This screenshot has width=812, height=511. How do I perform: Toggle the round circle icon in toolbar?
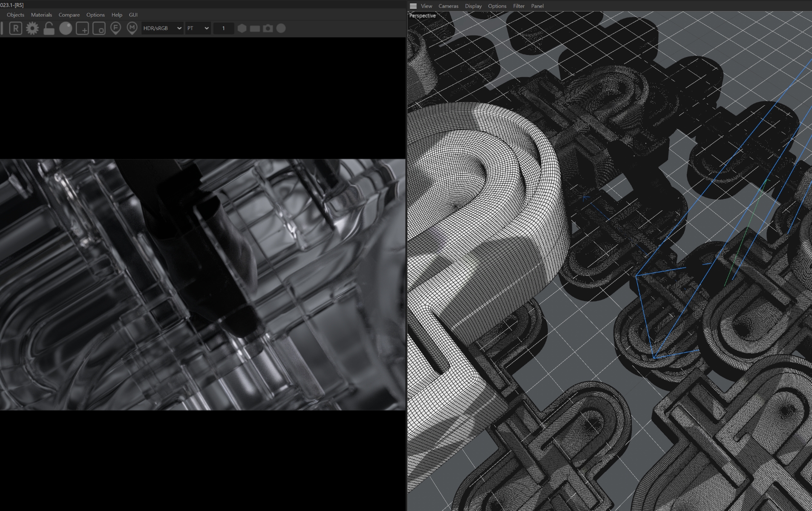click(281, 29)
